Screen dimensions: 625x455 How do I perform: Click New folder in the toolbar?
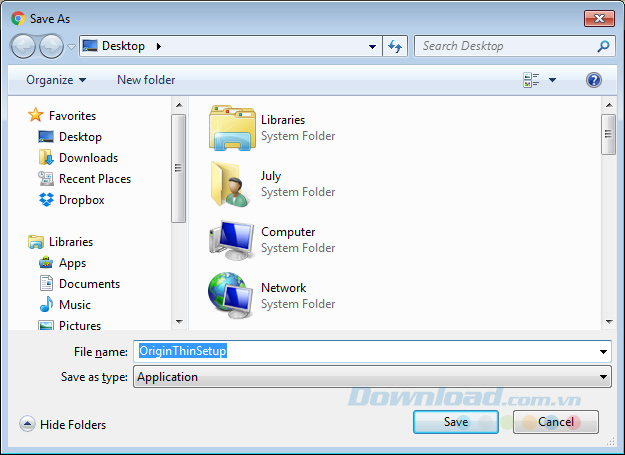tap(146, 80)
